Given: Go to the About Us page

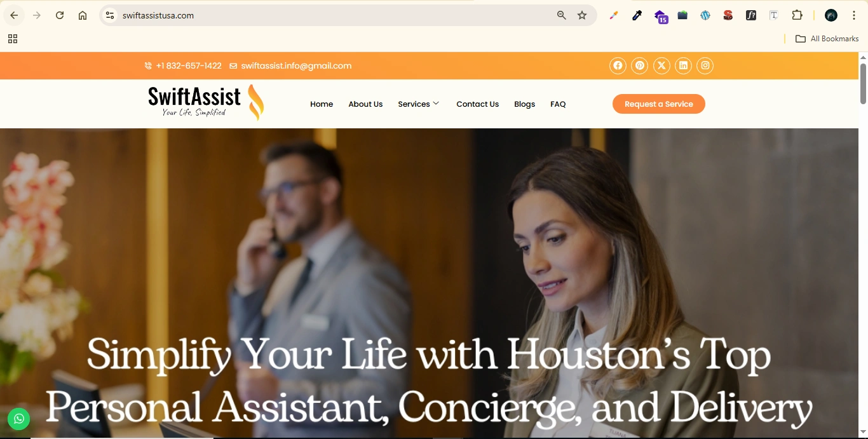Looking at the screenshot, I should point(365,104).
